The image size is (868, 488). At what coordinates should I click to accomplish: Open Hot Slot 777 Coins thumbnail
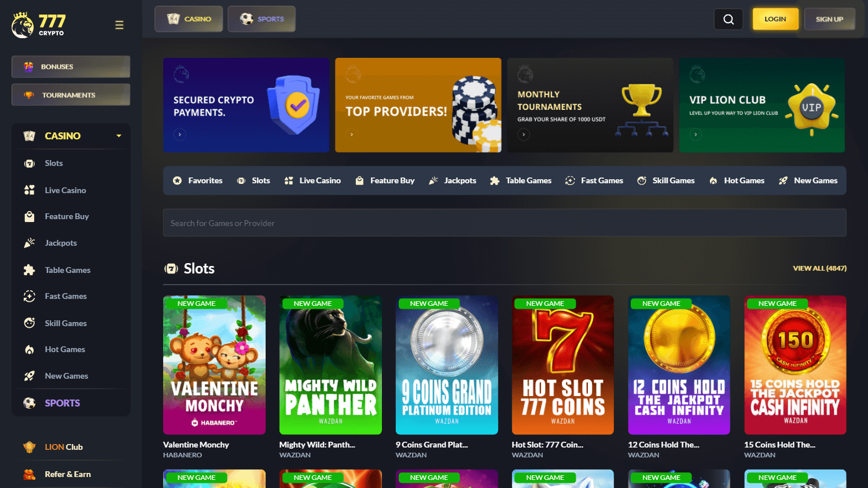click(563, 365)
